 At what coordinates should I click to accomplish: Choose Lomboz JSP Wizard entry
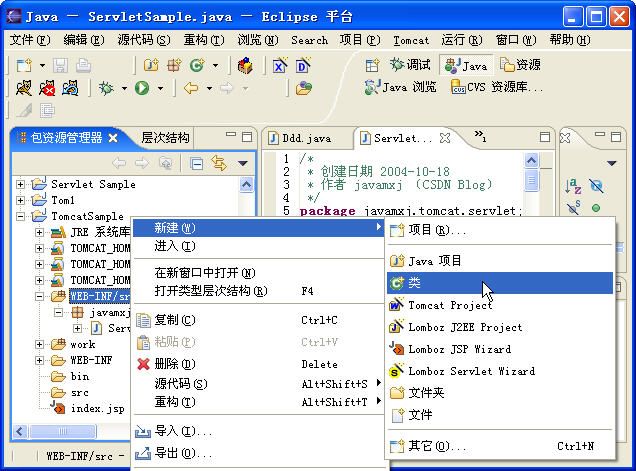[x=500, y=349]
